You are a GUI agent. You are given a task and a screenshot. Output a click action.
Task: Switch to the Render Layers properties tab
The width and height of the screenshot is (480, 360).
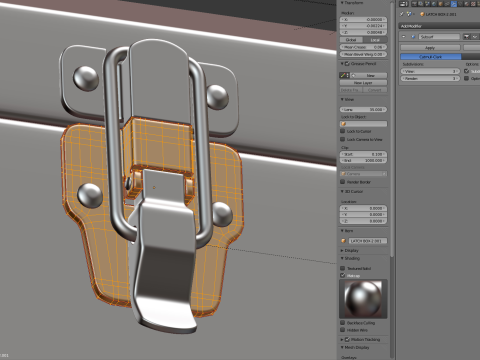[421, 4]
